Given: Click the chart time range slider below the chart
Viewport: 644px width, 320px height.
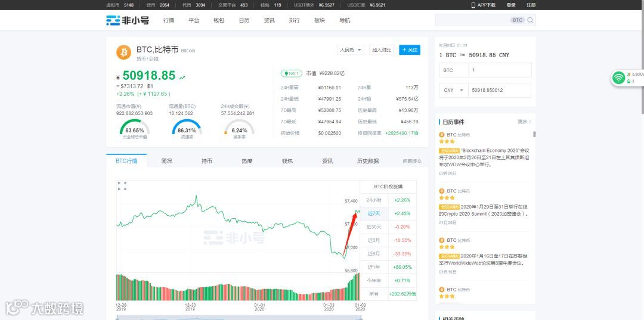Looking at the screenshot, I should pyautogui.click(x=238, y=318).
